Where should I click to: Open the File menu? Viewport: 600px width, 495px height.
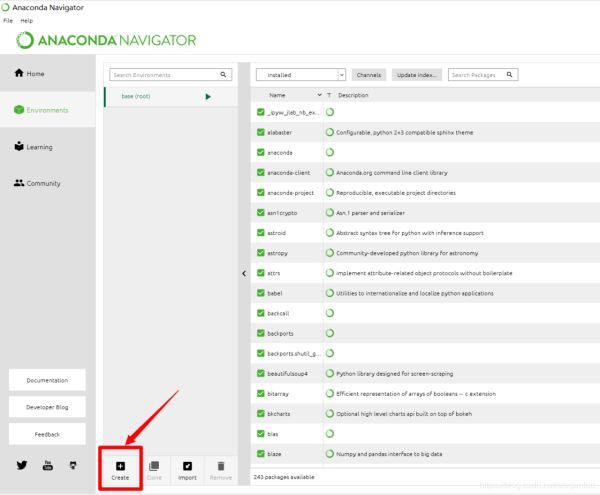(8, 20)
